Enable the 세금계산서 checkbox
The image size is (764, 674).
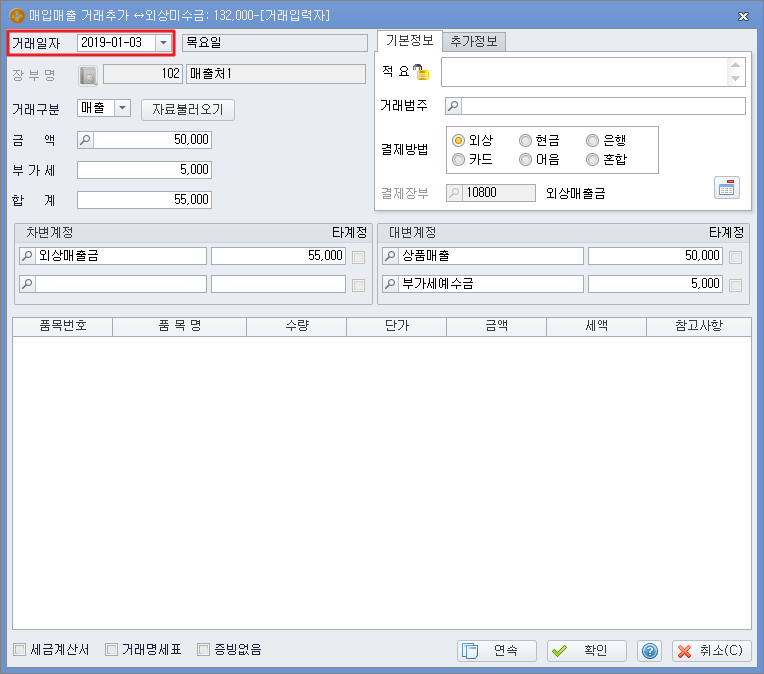click(x=19, y=650)
